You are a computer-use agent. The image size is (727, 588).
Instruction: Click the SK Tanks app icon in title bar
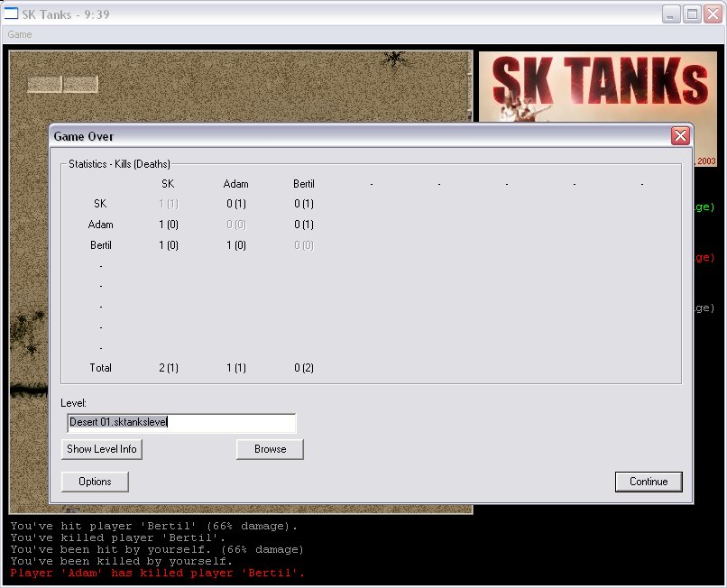(x=13, y=14)
